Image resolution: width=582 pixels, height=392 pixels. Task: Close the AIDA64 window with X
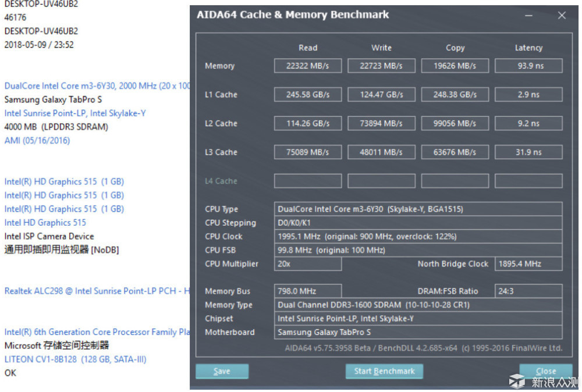pos(562,16)
